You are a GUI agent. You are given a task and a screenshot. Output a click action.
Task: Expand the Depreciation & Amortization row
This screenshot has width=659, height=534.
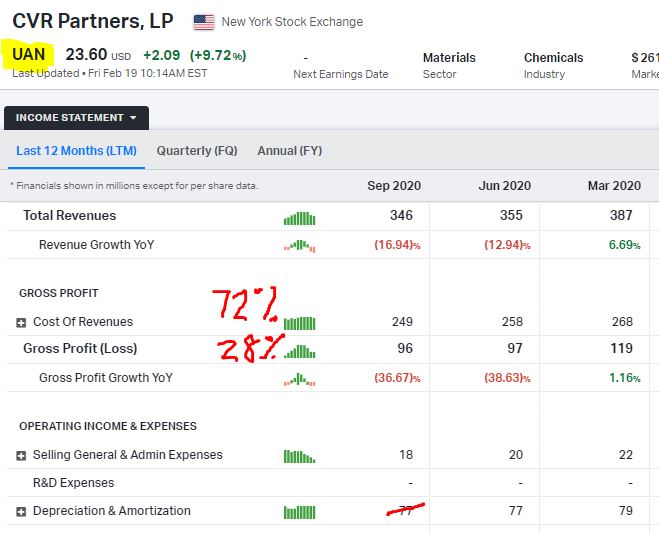tap(22, 512)
